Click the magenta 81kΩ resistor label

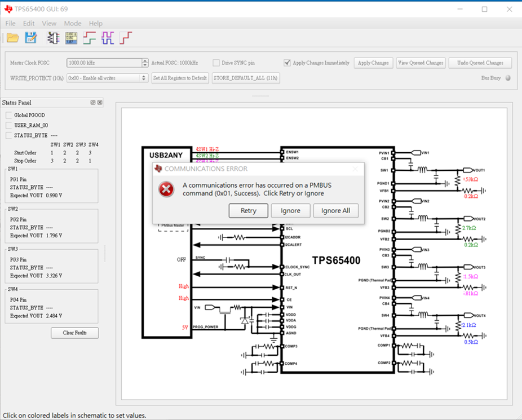click(471, 294)
